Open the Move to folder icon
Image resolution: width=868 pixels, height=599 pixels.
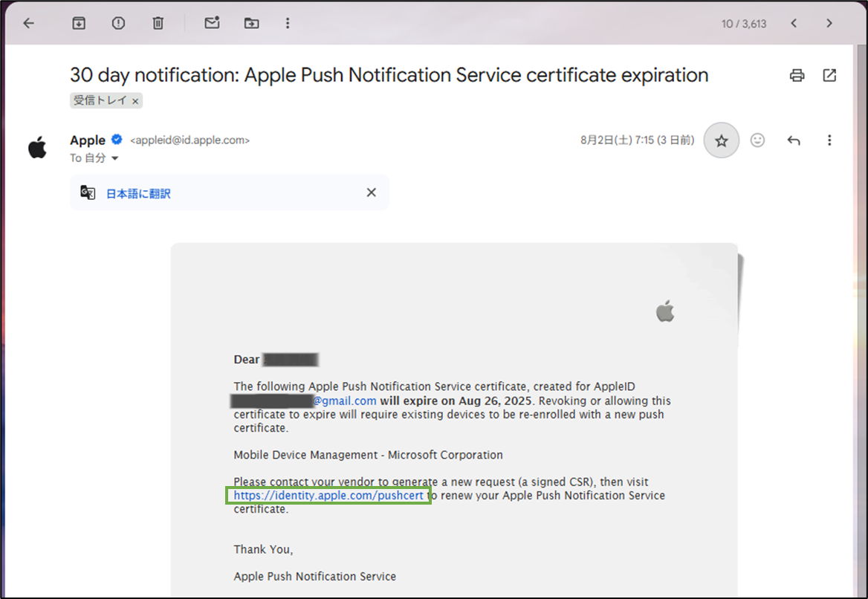252,23
